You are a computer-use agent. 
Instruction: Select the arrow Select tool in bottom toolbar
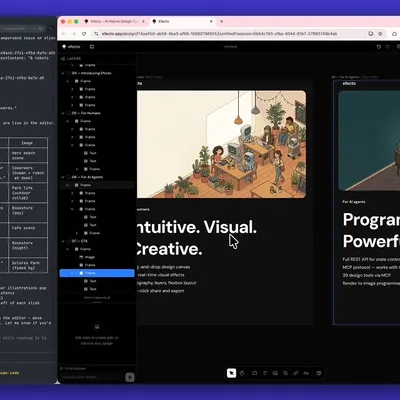pyautogui.click(x=231, y=373)
